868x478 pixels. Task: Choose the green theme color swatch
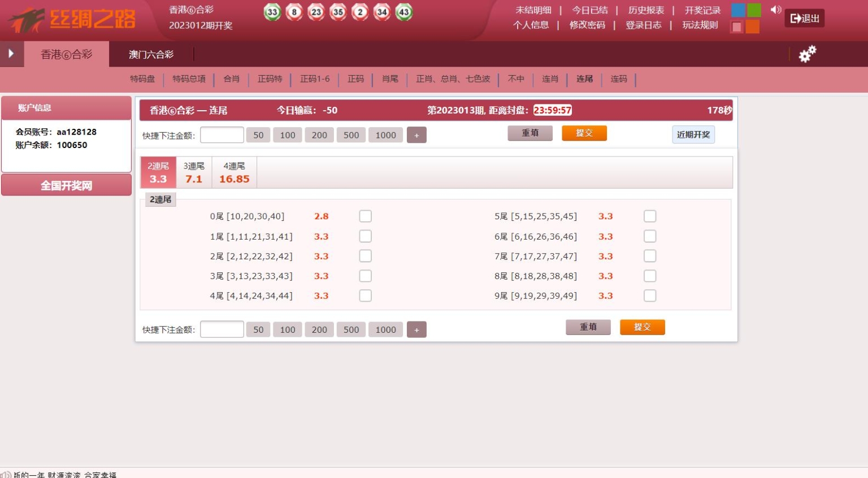[754, 10]
